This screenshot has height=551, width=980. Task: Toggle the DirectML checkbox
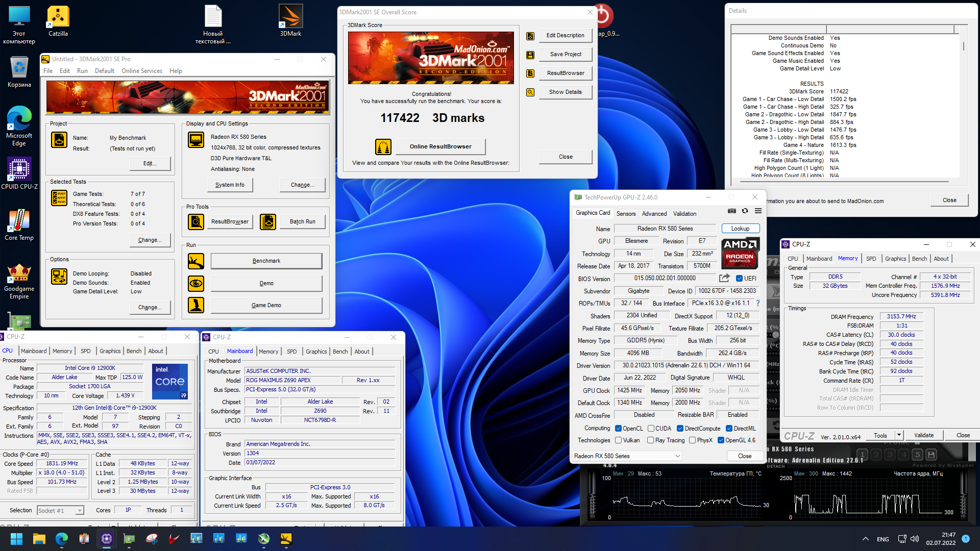[729, 429]
